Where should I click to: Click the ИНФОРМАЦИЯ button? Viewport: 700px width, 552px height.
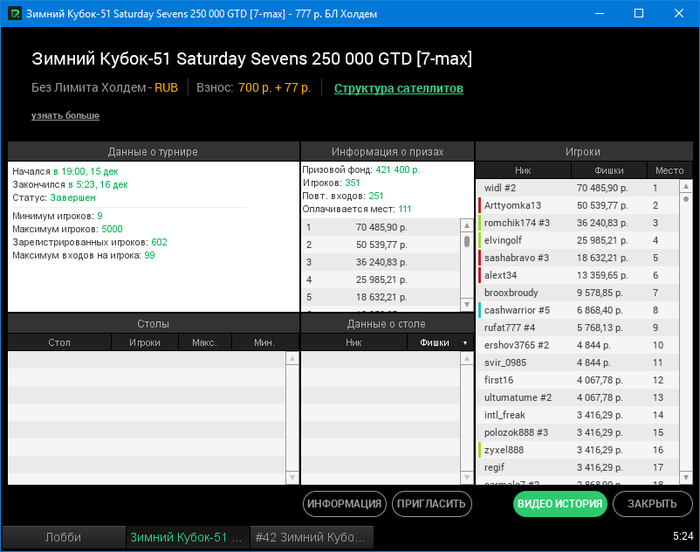click(x=344, y=504)
